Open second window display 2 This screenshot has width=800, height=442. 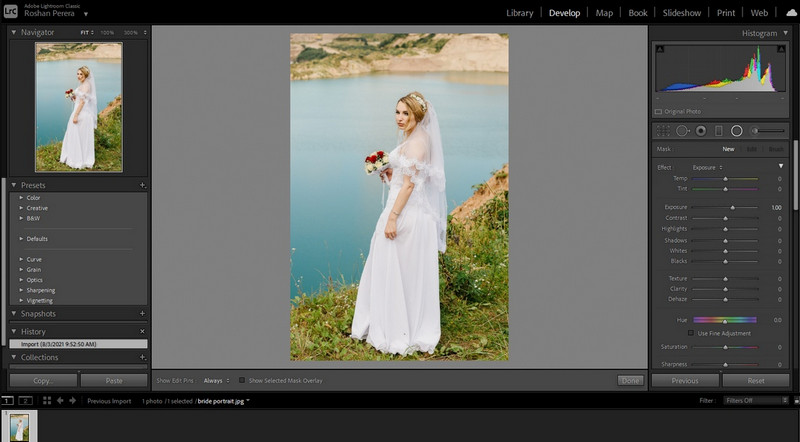click(x=26, y=401)
